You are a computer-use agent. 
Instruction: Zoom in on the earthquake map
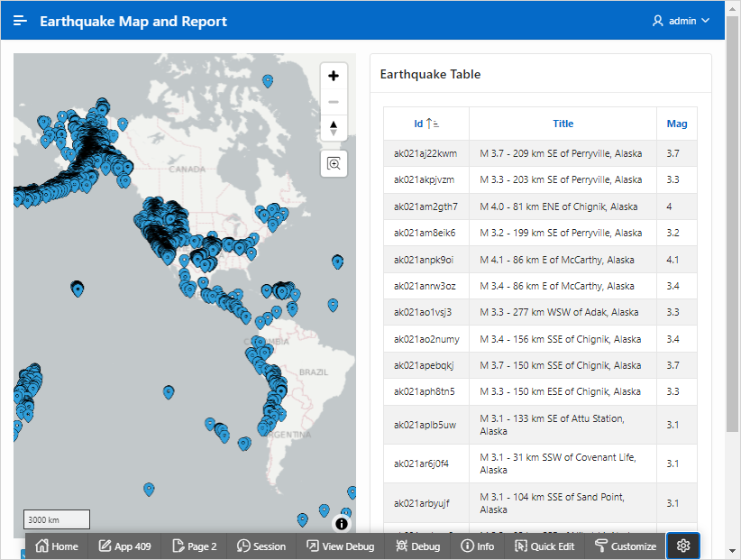point(334,76)
